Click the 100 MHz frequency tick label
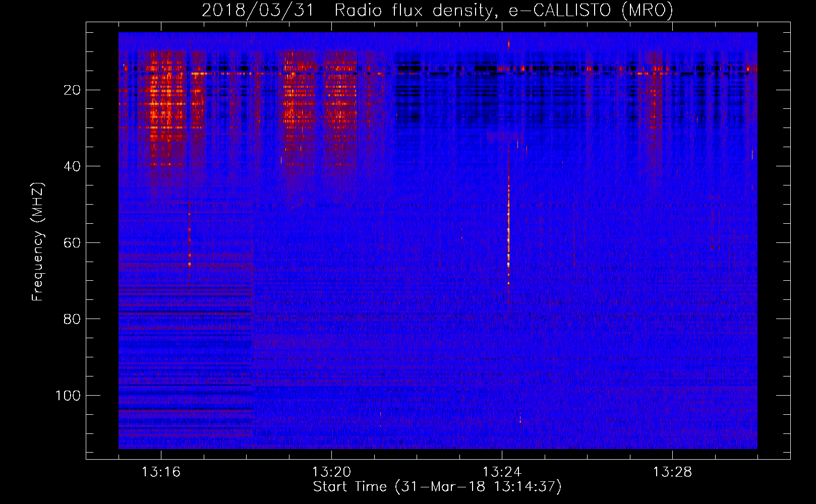This screenshot has width=816, height=504. [x=68, y=396]
